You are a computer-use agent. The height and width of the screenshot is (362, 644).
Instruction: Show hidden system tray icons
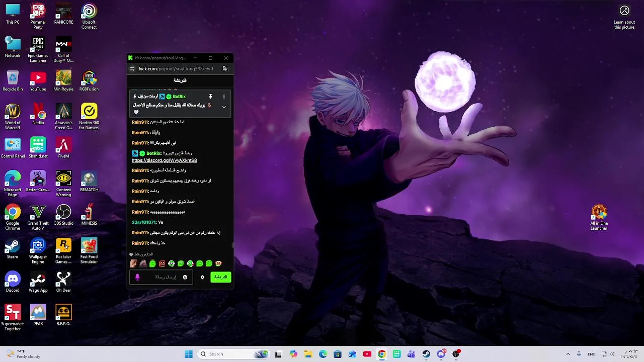pos(568,354)
